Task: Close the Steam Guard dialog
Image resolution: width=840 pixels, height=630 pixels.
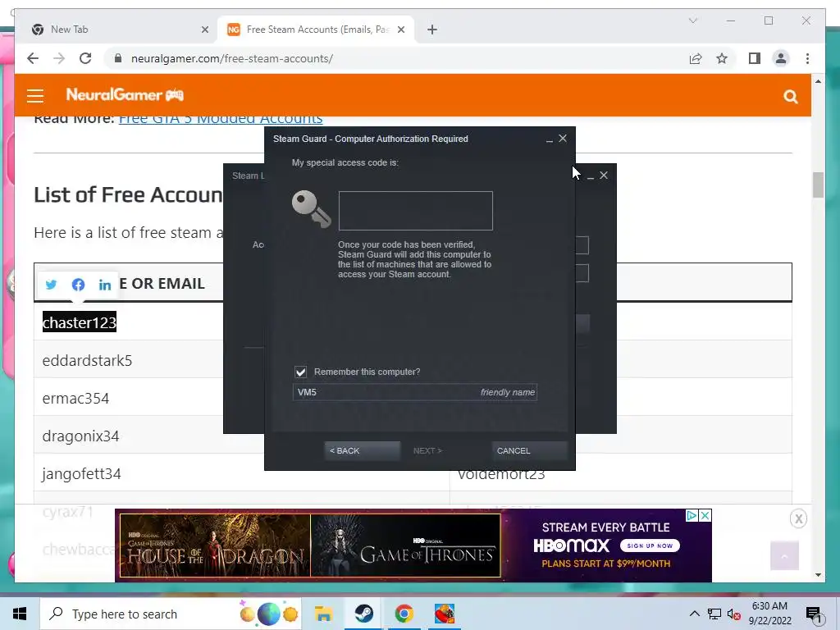Action: [563, 138]
